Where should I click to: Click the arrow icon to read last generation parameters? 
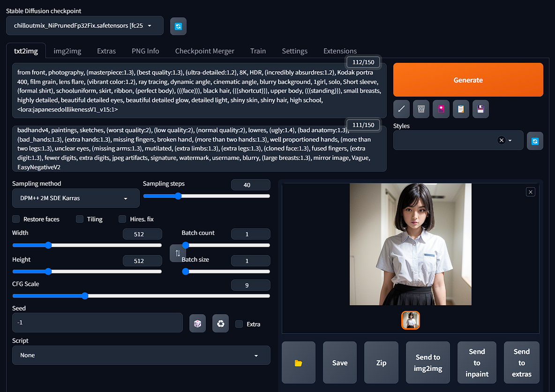click(x=401, y=109)
